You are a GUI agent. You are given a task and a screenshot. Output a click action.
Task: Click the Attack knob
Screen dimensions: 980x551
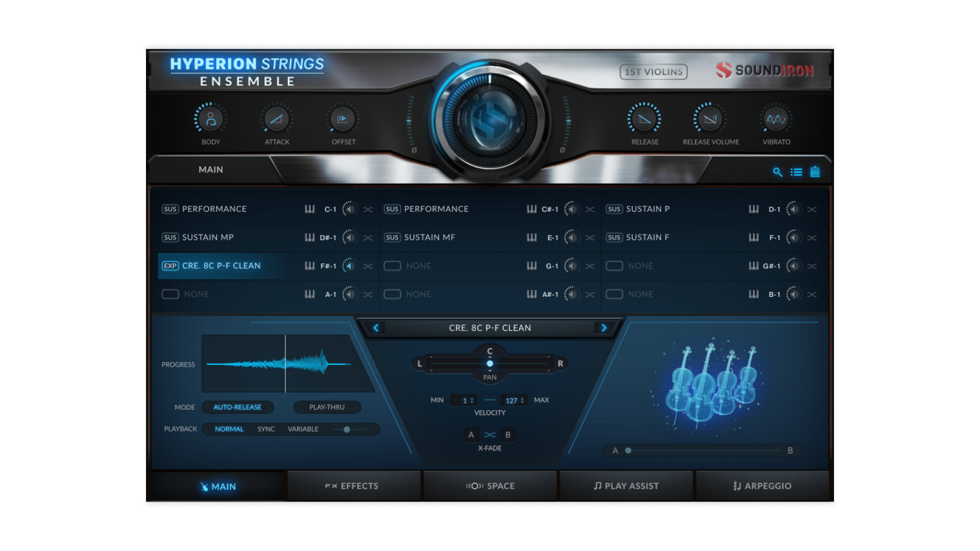277,119
